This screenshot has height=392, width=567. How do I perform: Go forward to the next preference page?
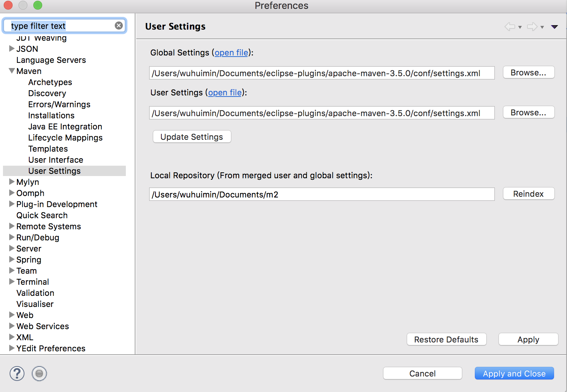point(532,27)
